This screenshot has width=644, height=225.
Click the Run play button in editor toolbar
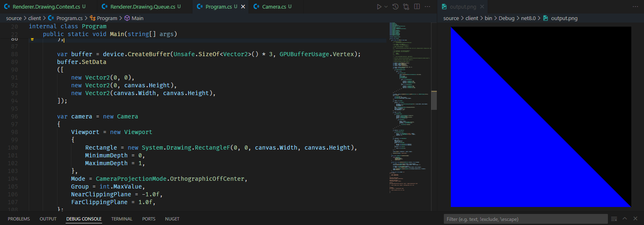379,7
